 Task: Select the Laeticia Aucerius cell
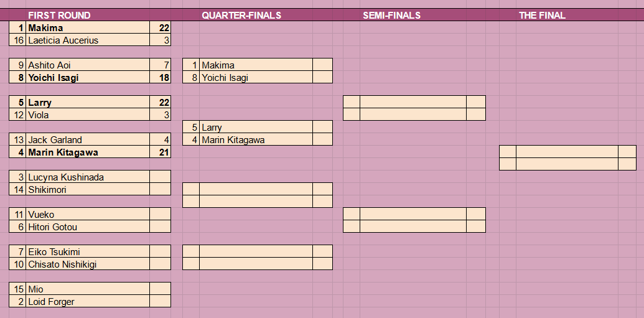(88, 40)
